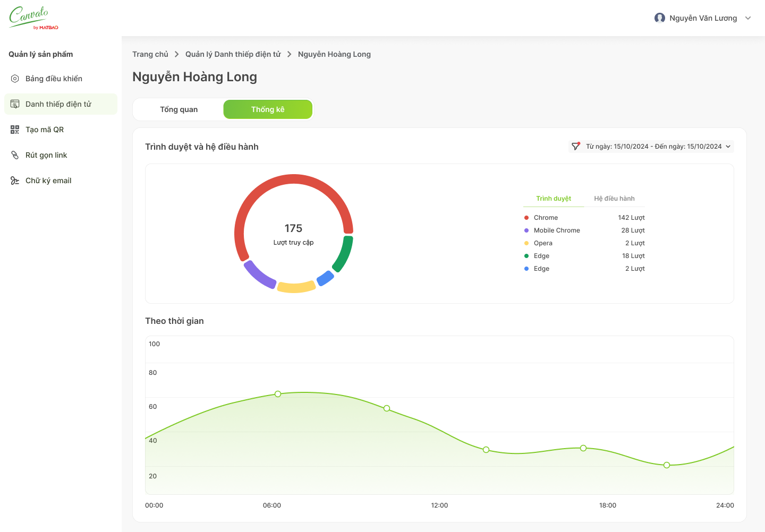Expand the Nguyễn Văn Lương account menu
This screenshot has width=765, height=532.
pyautogui.click(x=748, y=18)
